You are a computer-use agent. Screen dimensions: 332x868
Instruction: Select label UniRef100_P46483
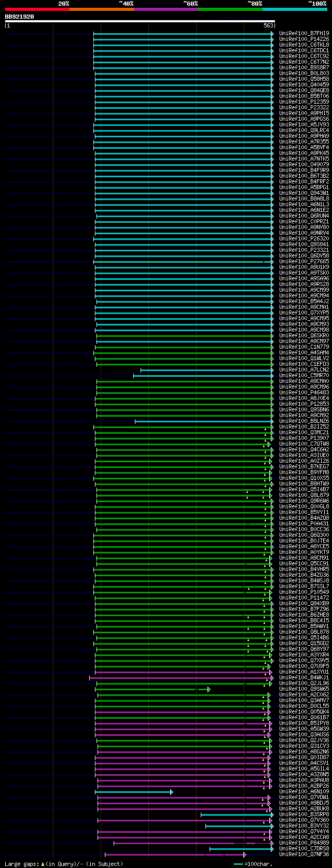(x=304, y=392)
